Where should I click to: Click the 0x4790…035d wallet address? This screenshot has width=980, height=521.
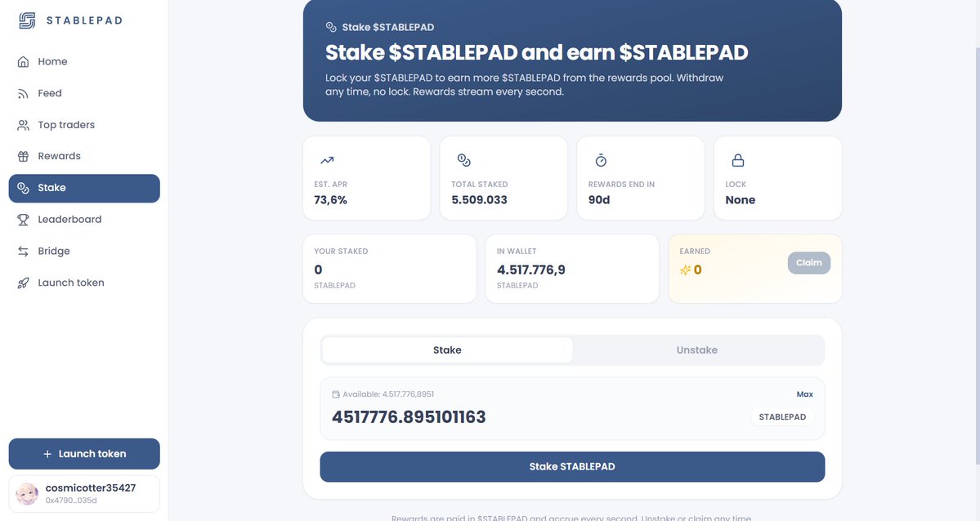71,501
